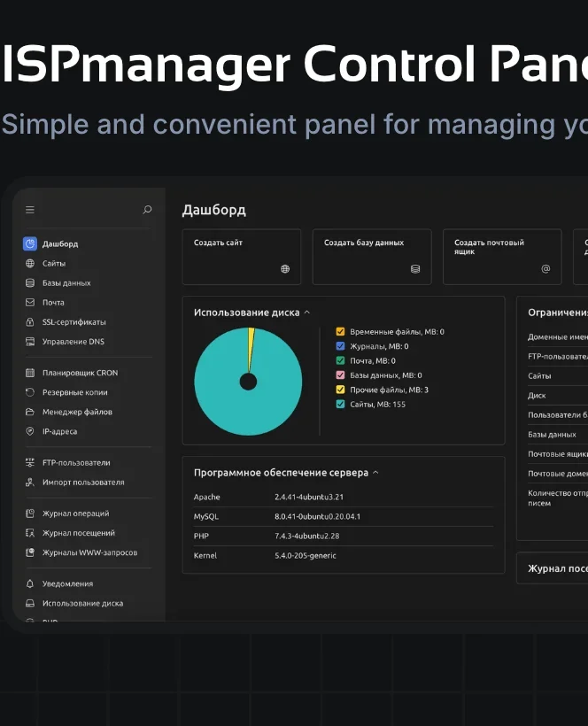Click the Менеджер файлов folder icon
588x726 pixels.
pyautogui.click(x=30, y=412)
